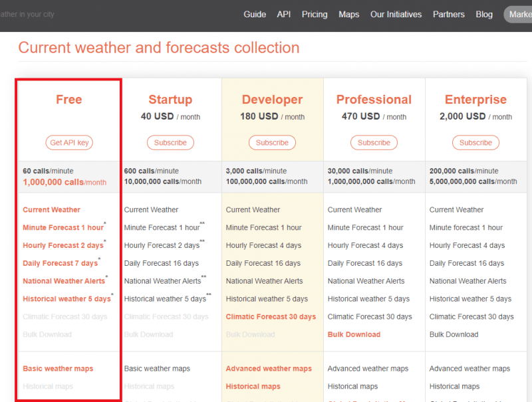Open the Guide menu item

(255, 15)
